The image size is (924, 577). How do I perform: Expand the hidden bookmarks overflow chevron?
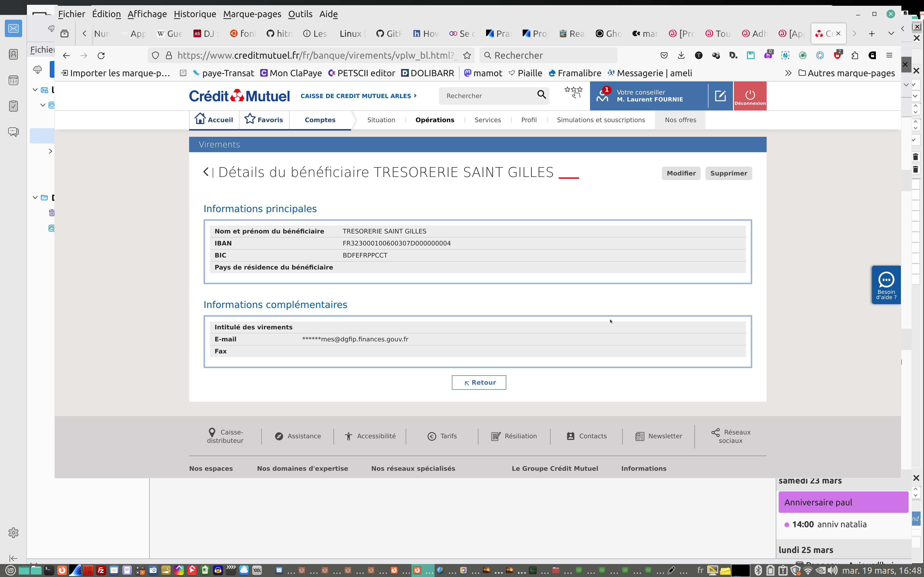tap(788, 73)
